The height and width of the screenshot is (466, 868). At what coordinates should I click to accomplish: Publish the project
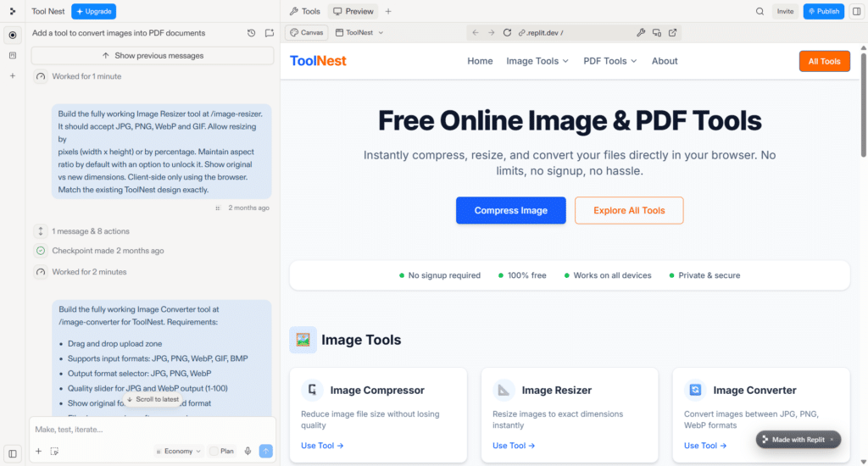pos(824,11)
